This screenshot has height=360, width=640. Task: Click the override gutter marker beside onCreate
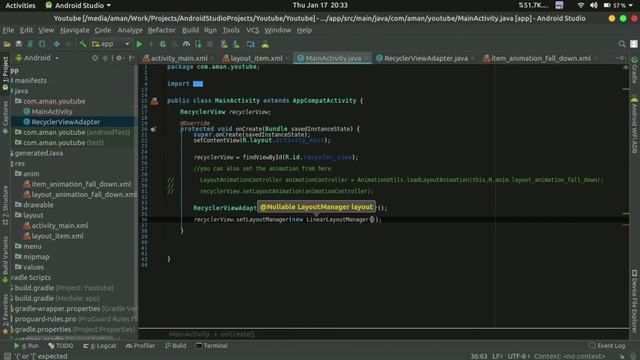153,129
